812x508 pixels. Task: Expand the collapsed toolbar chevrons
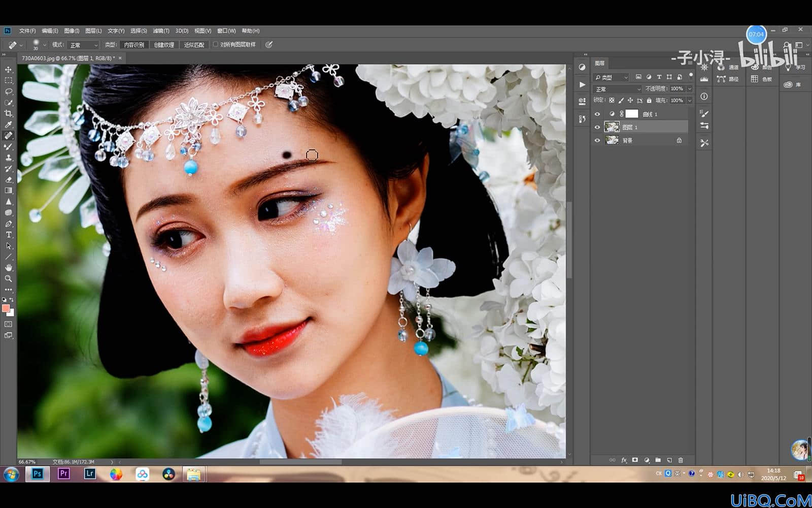point(5,55)
